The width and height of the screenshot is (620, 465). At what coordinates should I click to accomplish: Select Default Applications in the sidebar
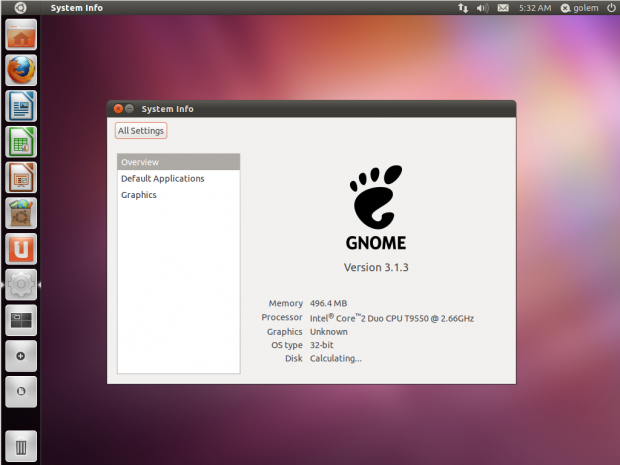pyautogui.click(x=178, y=178)
